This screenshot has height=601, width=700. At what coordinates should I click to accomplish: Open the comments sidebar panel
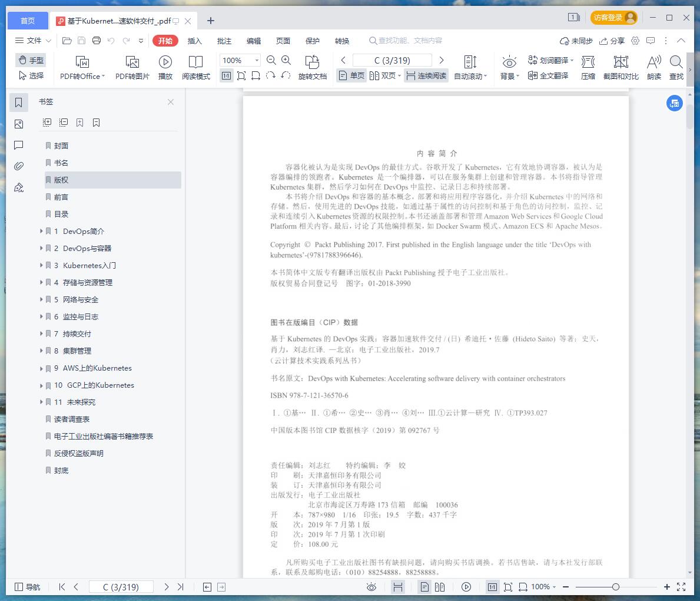[19, 145]
